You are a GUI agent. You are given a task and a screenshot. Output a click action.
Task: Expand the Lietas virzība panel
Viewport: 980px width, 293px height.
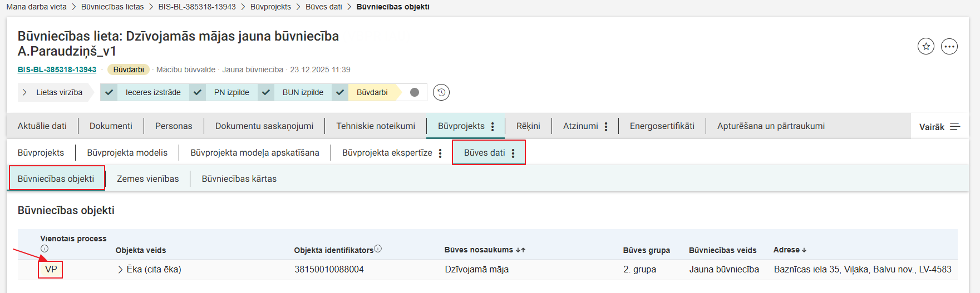point(24,92)
